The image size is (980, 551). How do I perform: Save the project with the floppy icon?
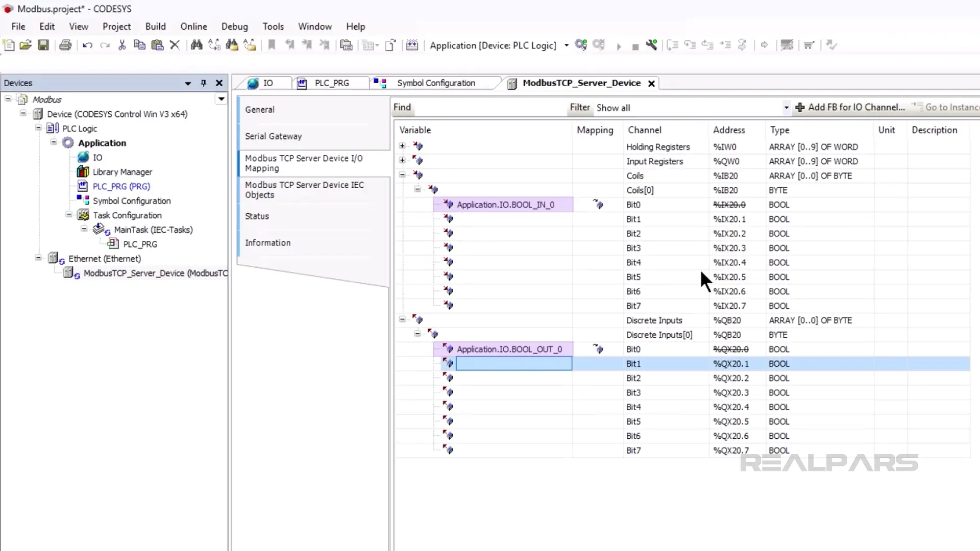[x=43, y=45]
